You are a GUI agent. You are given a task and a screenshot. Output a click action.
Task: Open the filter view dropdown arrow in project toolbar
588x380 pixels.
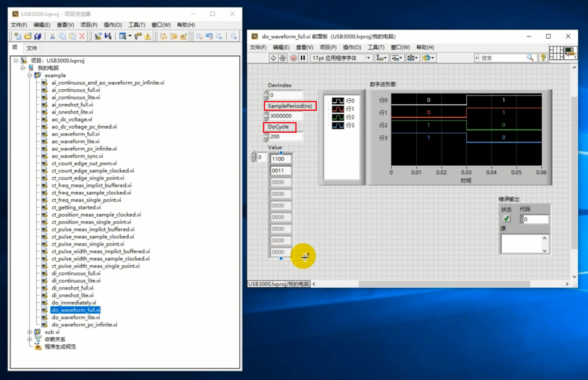pos(130,36)
